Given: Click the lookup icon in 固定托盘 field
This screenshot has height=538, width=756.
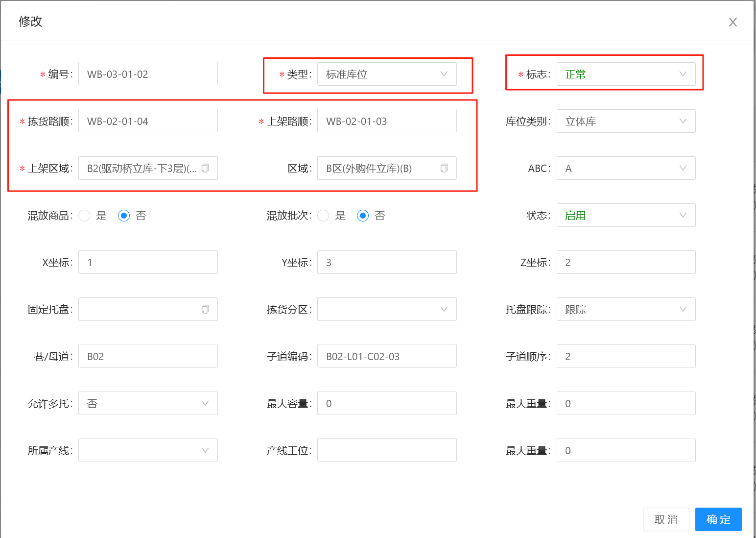Looking at the screenshot, I should 205,309.
